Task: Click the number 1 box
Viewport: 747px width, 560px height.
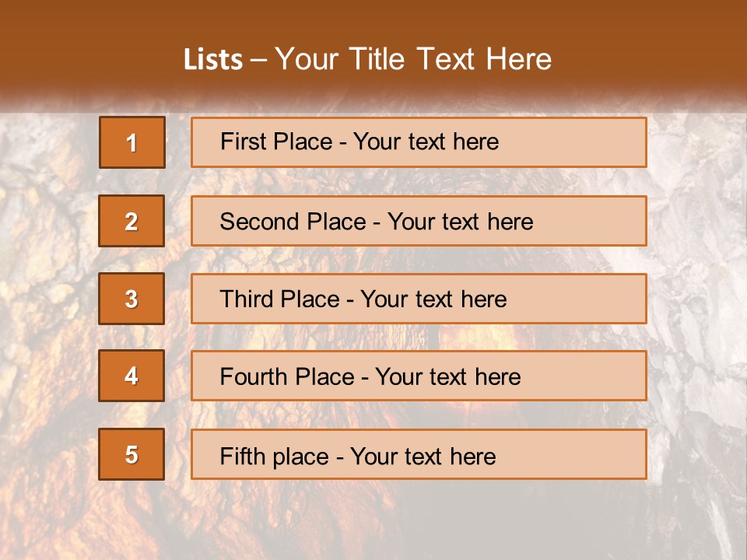Action: [132, 142]
